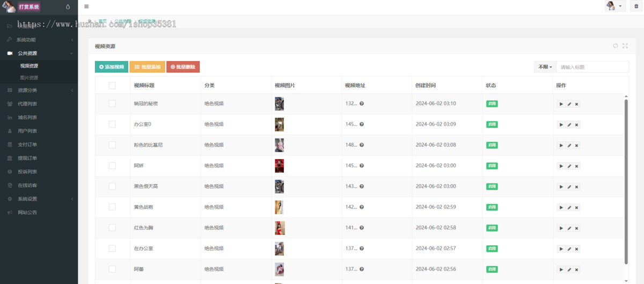Click the water drop theme icon
The height and width of the screenshot is (284, 644).
(x=68, y=7)
